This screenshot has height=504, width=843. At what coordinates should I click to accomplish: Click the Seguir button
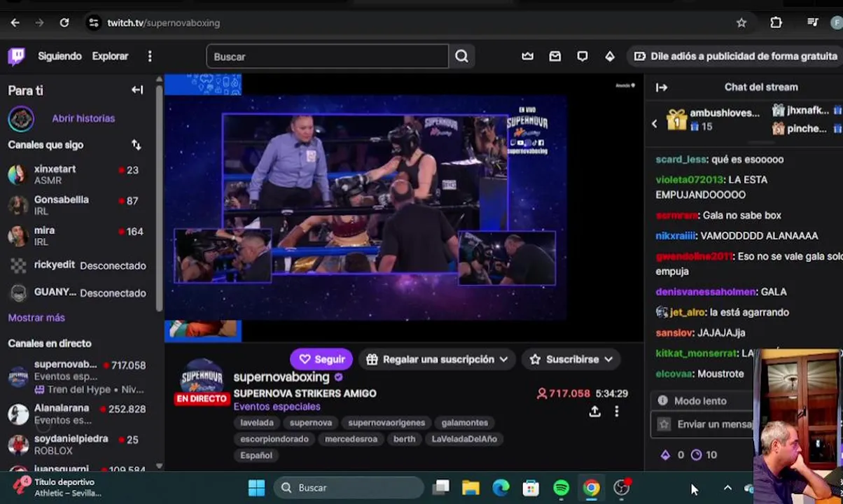(x=321, y=359)
